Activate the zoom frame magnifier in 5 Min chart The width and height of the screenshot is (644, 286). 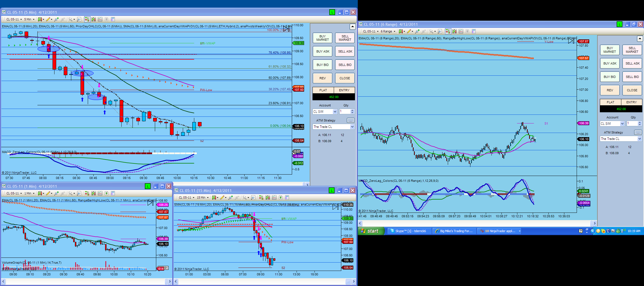tap(79, 19)
